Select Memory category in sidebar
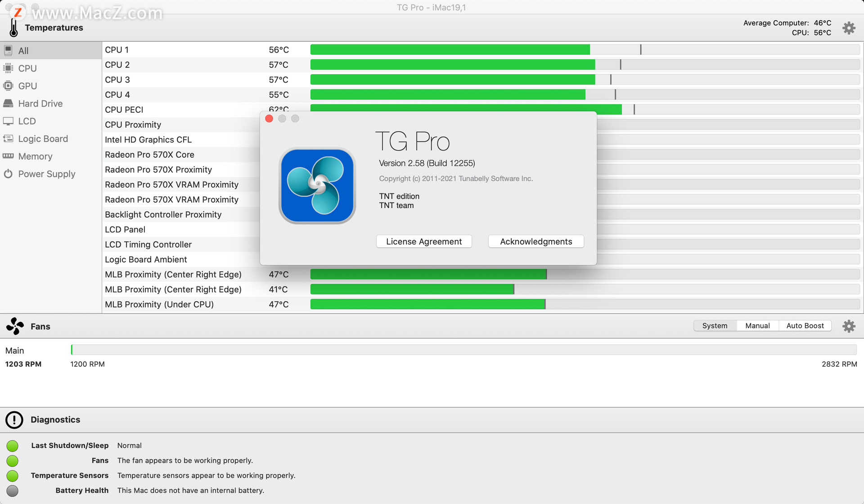864x504 pixels. point(51,156)
